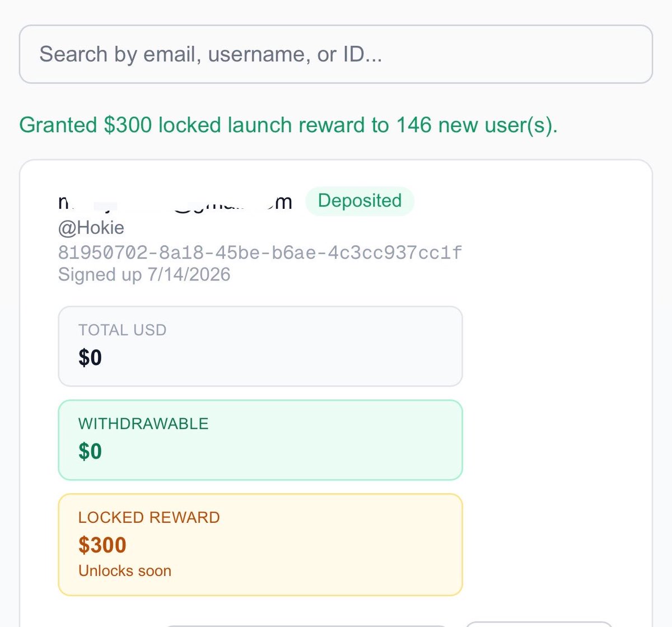Click the LOCKED REWARD card

point(260,545)
